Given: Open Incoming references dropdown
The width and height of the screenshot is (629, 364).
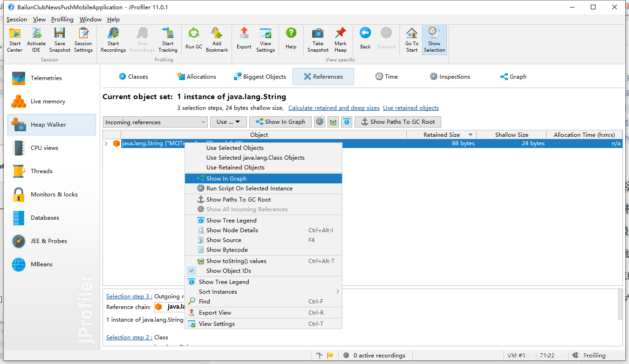Looking at the screenshot, I should (x=155, y=122).
